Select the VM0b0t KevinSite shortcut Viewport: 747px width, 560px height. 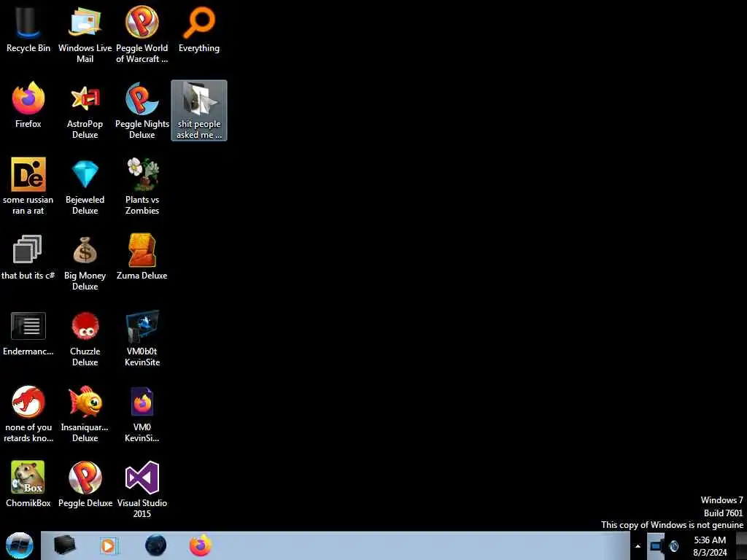click(x=142, y=326)
